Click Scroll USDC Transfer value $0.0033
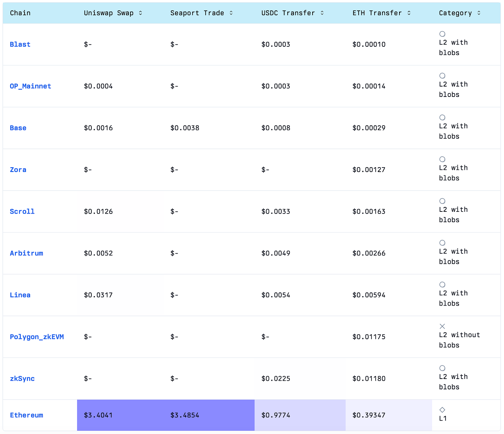 coord(276,211)
